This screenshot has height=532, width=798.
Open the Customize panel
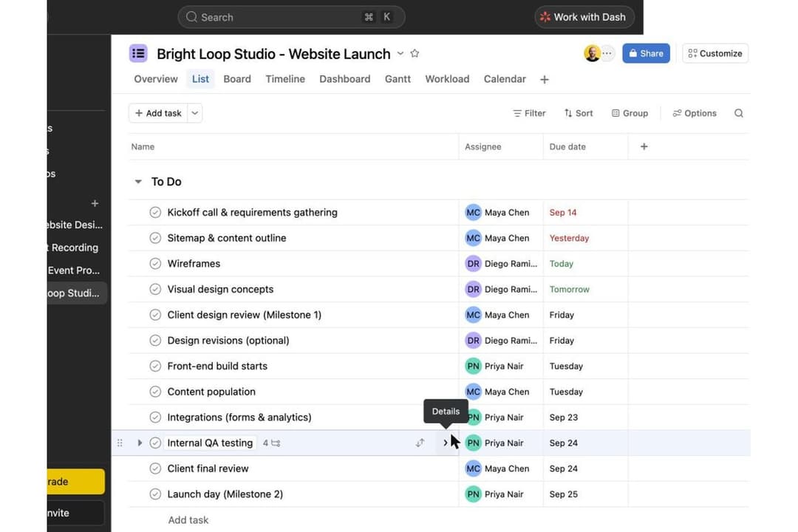tap(715, 53)
